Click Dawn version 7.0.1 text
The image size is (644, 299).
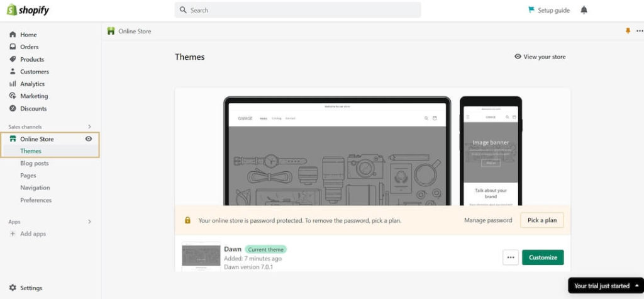coord(248,267)
